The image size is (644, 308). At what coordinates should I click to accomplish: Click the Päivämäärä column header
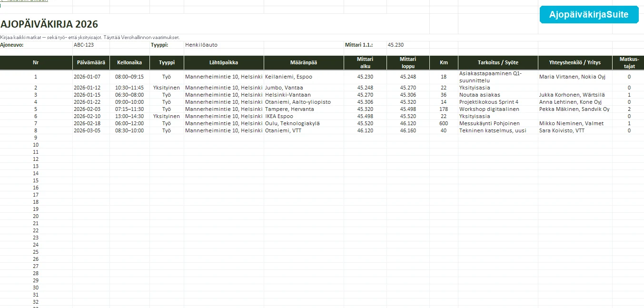tap(91, 62)
